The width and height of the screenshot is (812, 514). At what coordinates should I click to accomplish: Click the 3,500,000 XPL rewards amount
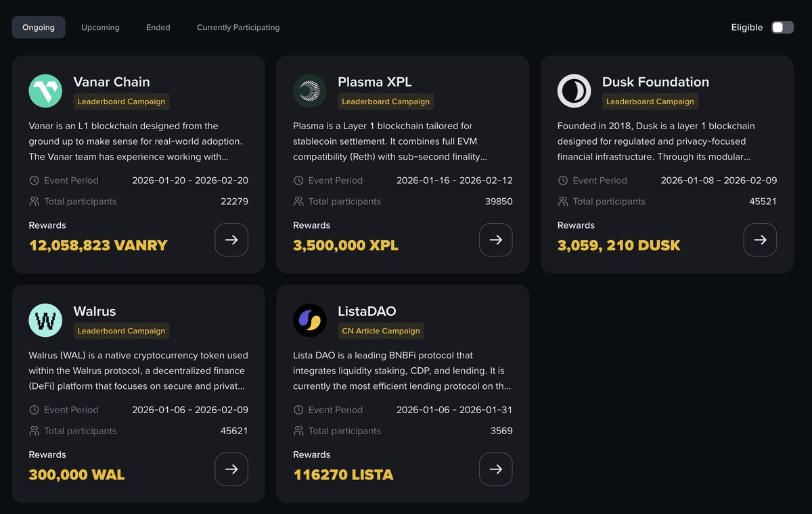coord(346,246)
